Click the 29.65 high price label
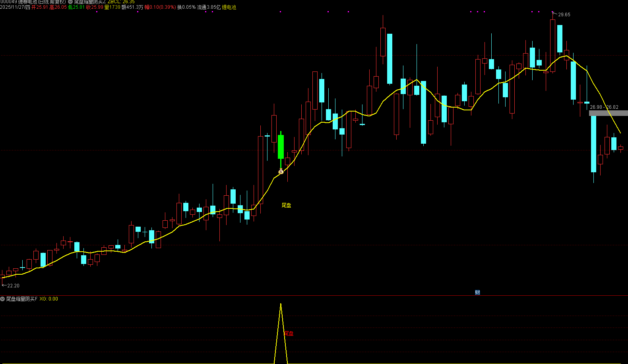The image size is (628, 364). [x=564, y=15]
